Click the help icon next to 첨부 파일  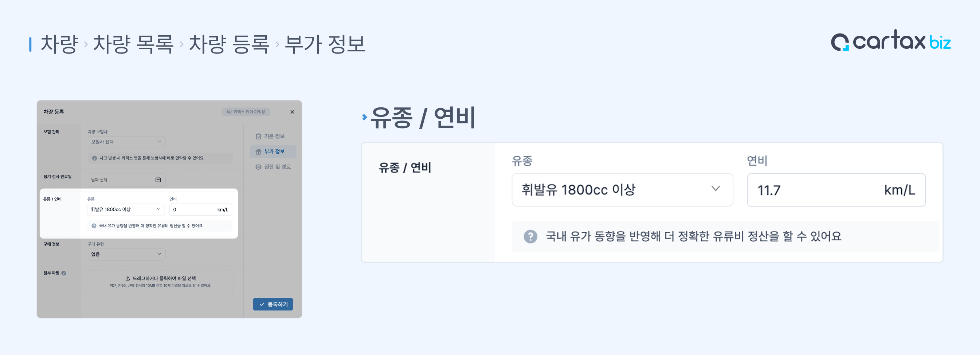[64, 273]
